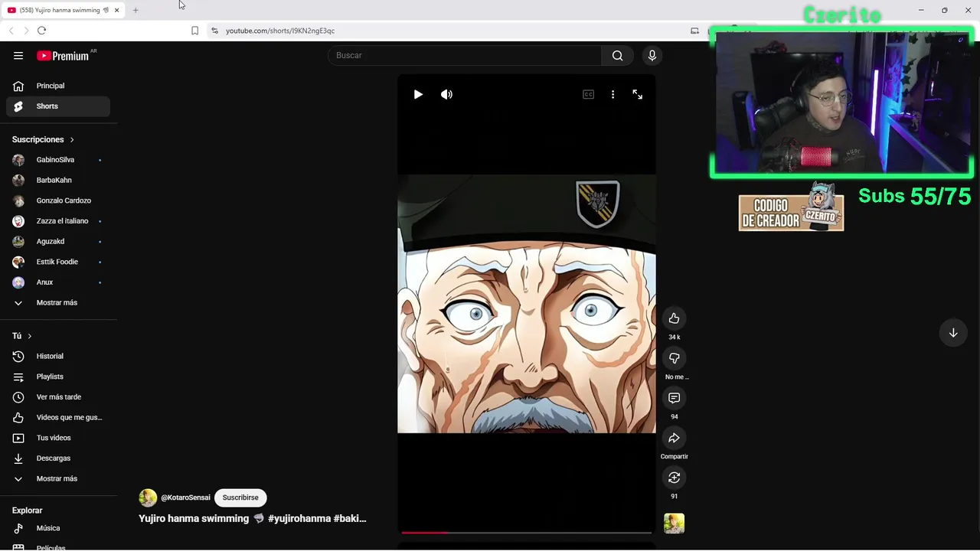Open site information icon in address bar
The image size is (980, 551).
tap(214, 31)
